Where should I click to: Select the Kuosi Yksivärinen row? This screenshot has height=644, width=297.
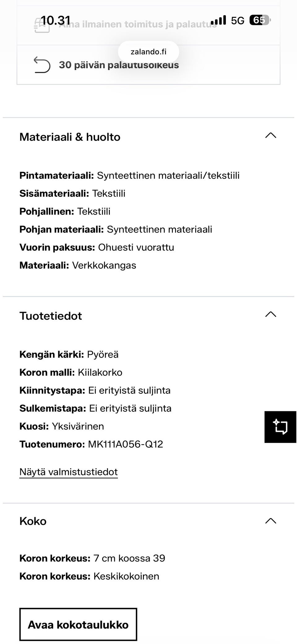62,426
